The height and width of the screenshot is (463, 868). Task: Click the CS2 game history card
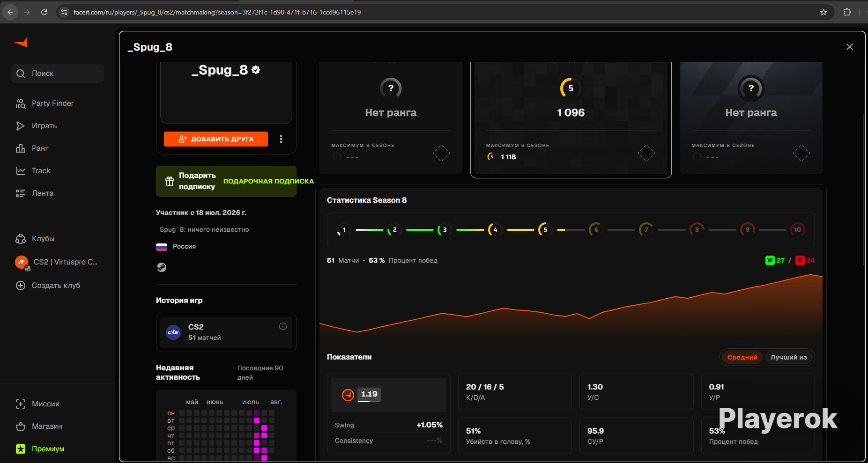click(x=226, y=332)
